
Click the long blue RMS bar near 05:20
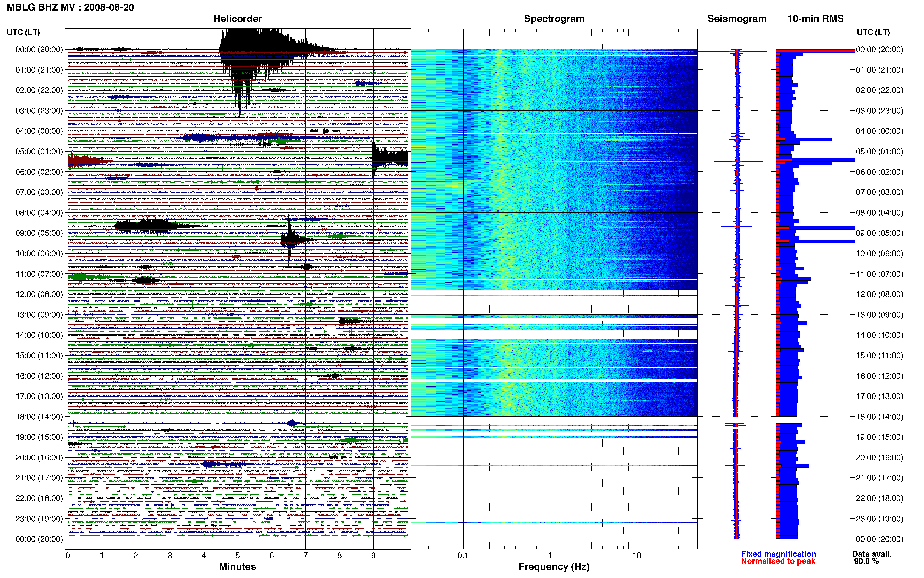[x=815, y=160]
